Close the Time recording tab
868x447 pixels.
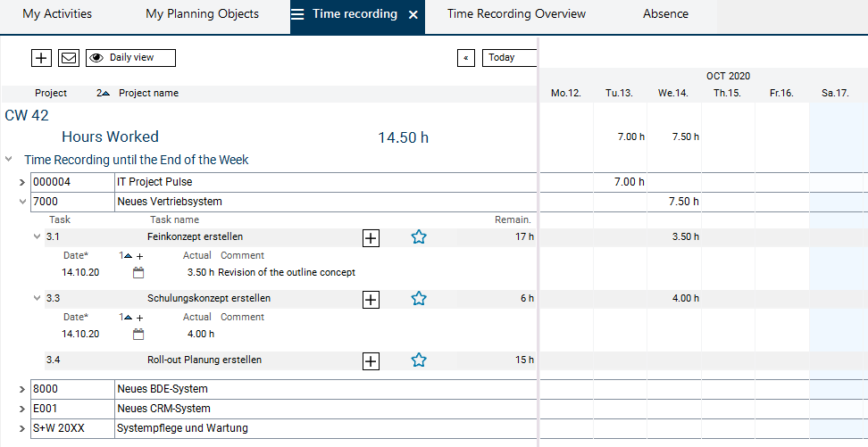point(413,15)
